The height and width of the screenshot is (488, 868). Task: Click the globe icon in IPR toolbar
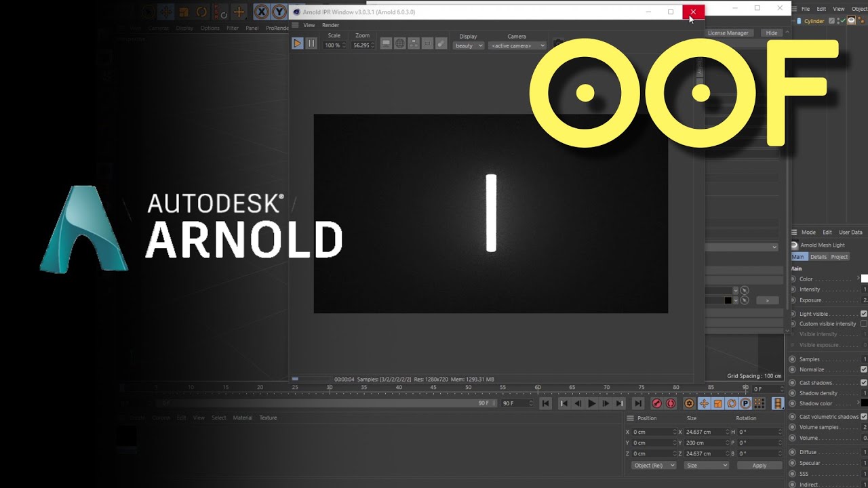(400, 43)
